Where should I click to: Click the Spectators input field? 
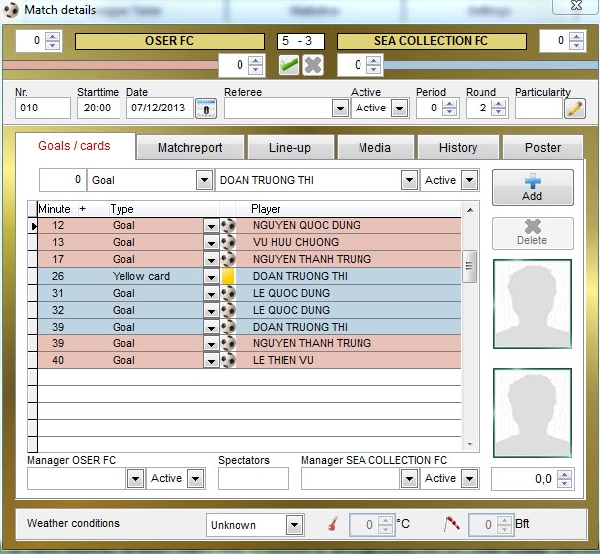coord(253,478)
